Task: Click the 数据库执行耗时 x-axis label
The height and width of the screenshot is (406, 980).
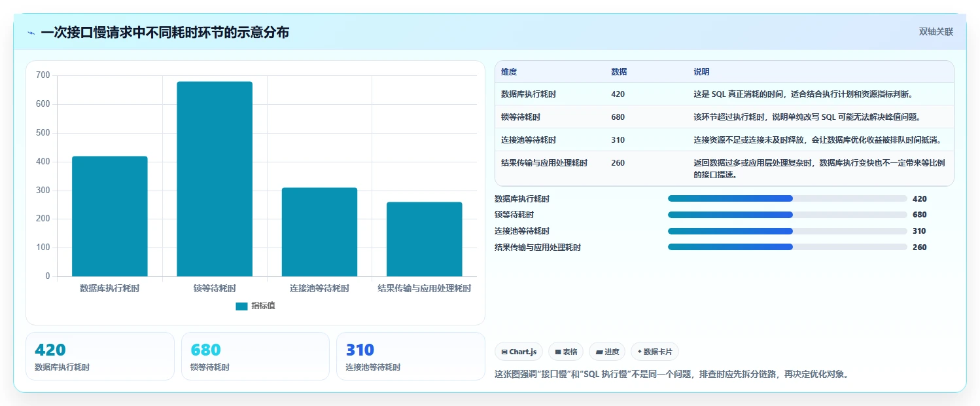Action: pyautogui.click(x=110, y=288)
